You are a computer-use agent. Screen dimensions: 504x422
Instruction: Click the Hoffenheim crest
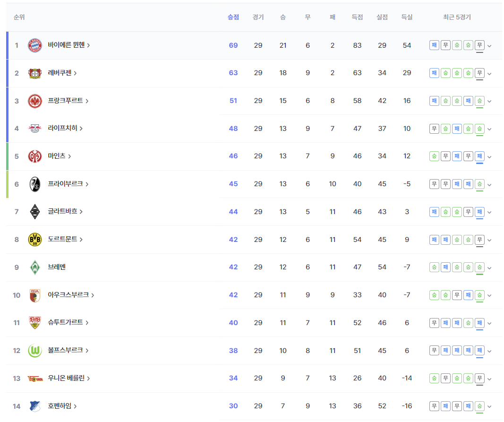pyautogui.click(x=34, y=406)
